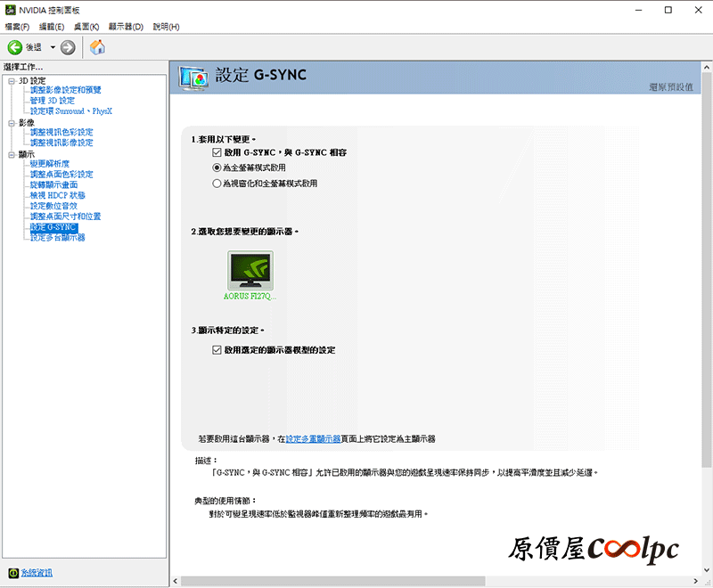Open 調整視訊影像設定 in the task tree
The height and width of the screenshot is (588, 713).
click(x=61, y=143)
